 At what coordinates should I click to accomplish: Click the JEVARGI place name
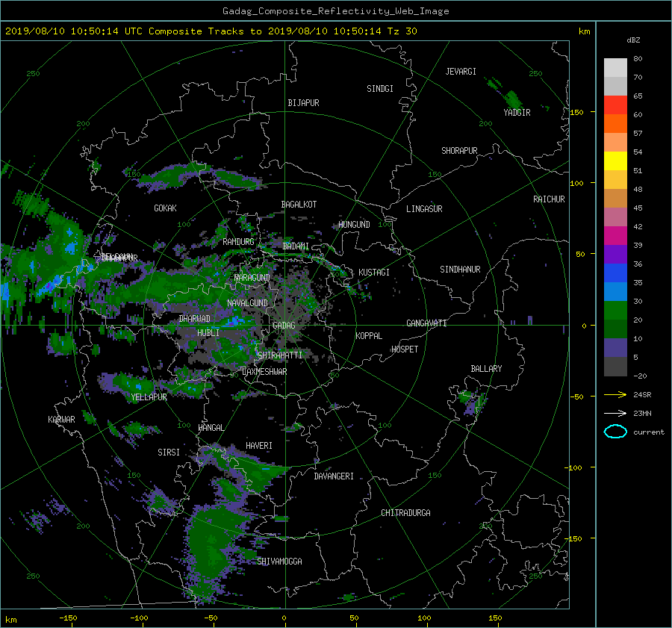coord(461,72)
